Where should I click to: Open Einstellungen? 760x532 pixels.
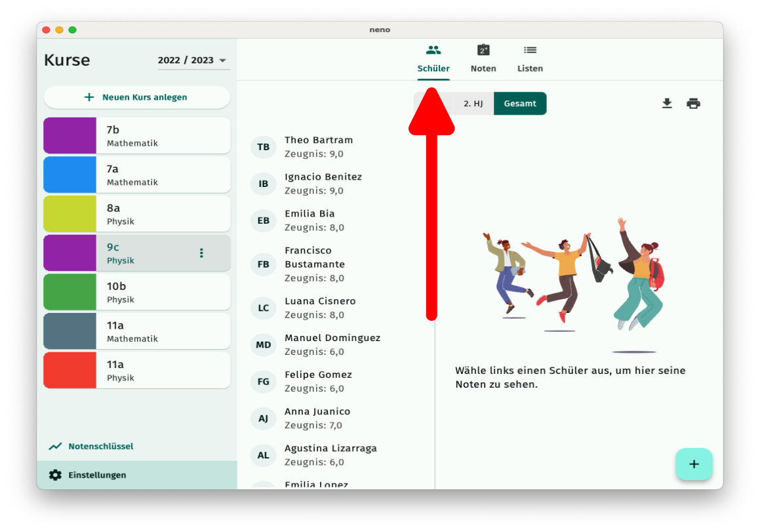[136, 475]
